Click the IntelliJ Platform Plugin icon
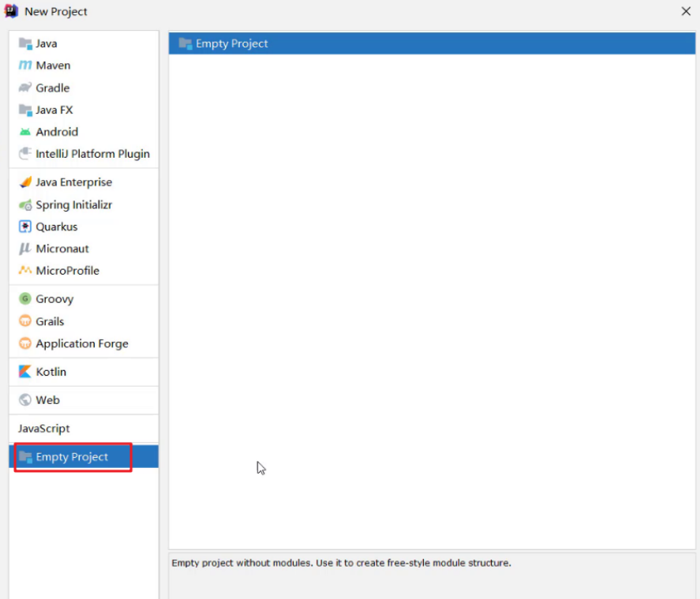This screenshot has height=599, width=700. tap(25, 154)
